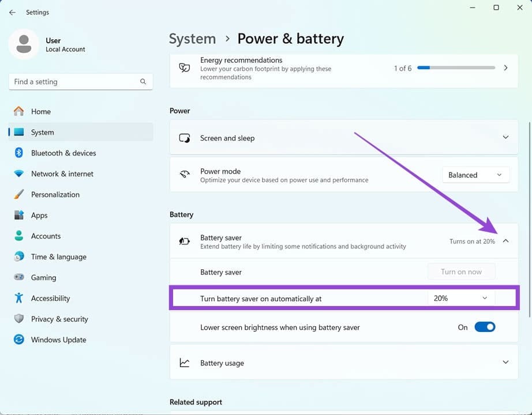
Task: Click the energy recommendations progress bar
Action: (x=456, y=67)
